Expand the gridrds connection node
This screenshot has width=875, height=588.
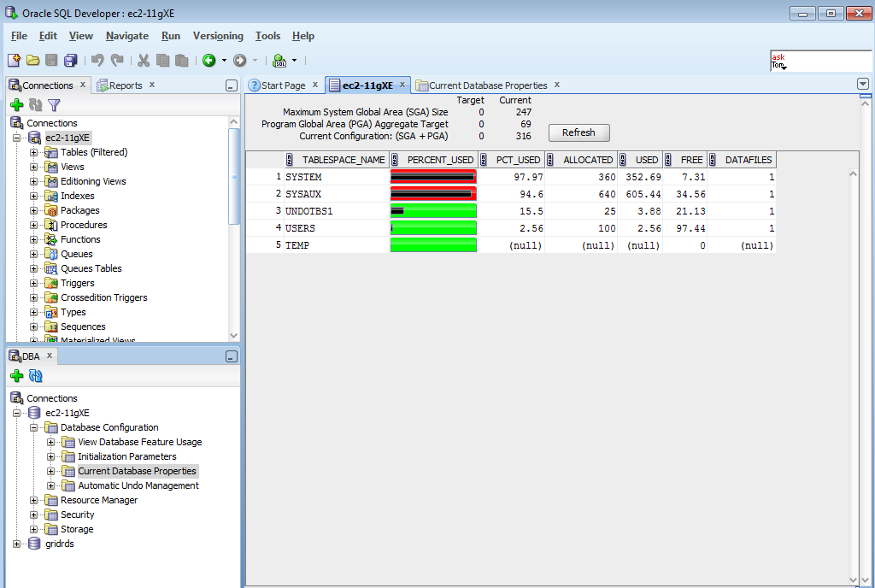(17, 544)
